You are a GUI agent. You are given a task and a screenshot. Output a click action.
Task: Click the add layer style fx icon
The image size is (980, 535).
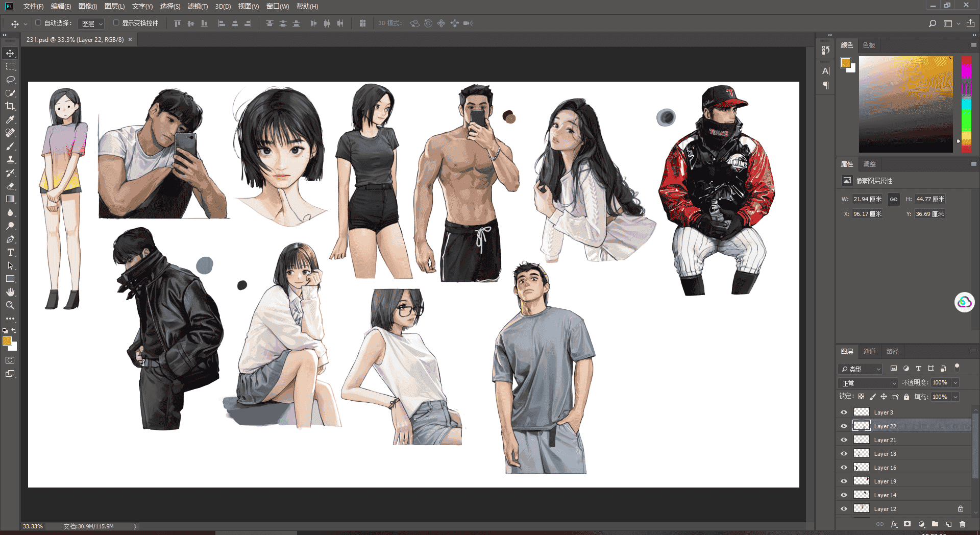pyautogui.click(x=894, y=524)
